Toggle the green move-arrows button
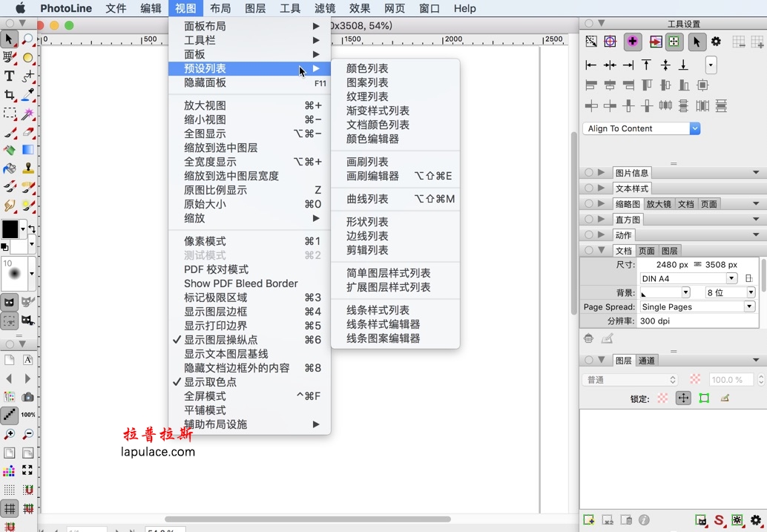767x532 pixels. (x=674, y=42)
